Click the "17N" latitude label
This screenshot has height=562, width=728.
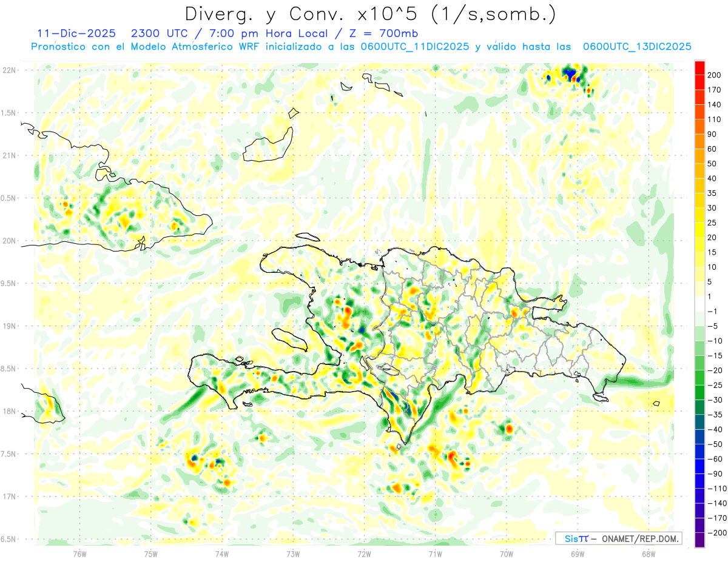10,497
